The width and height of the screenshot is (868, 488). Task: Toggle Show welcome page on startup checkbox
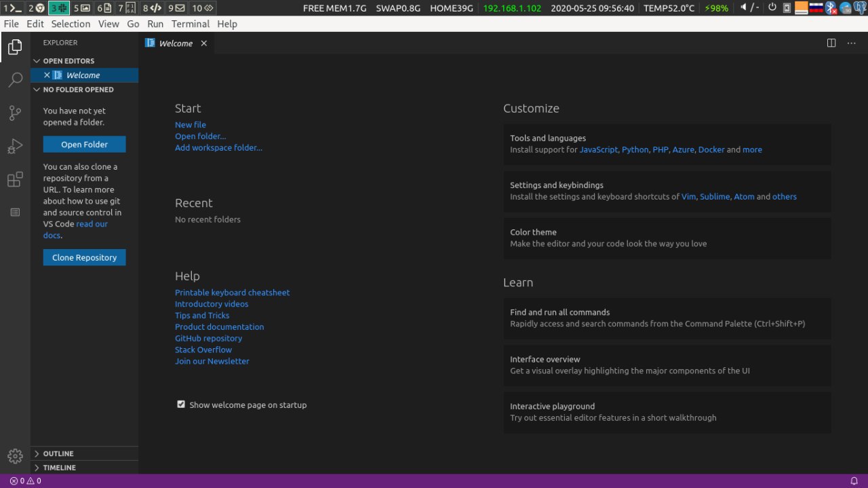181,405
